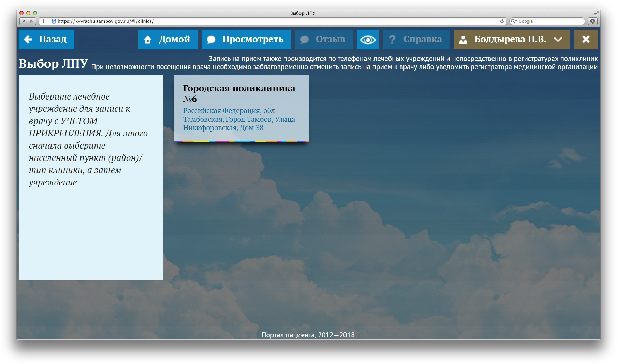
Task: Click the fullscreen arrows icon in title bar
Action: coord(596,13)
